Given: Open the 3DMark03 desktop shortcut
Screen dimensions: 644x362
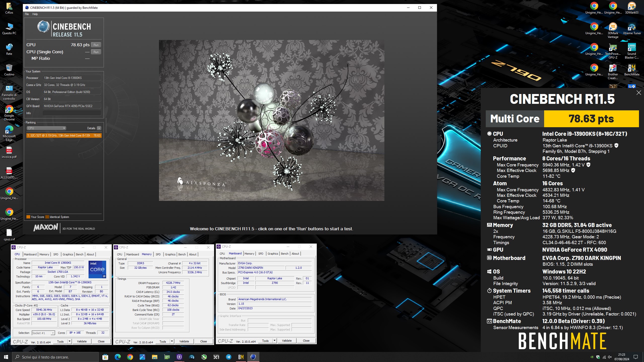Looking at the screenshot, I should pyautogui.click(x=632, y=8).
